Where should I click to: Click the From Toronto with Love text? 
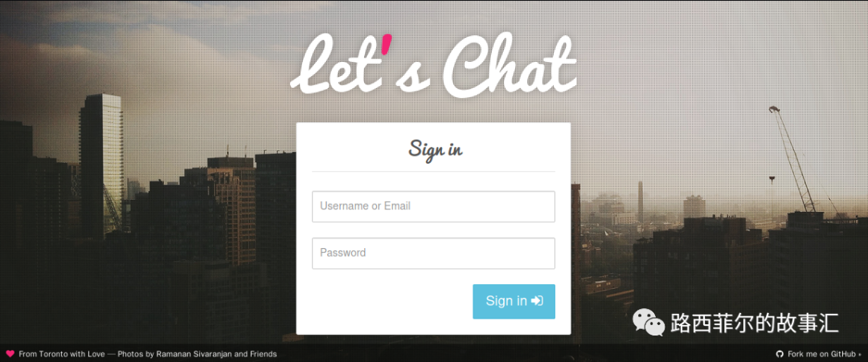(61, 354)
